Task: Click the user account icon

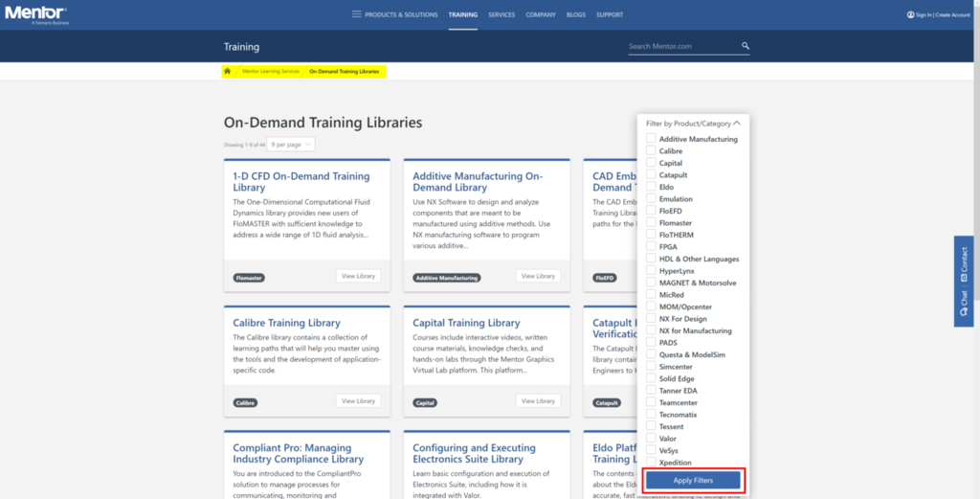Action: [911, 14]
